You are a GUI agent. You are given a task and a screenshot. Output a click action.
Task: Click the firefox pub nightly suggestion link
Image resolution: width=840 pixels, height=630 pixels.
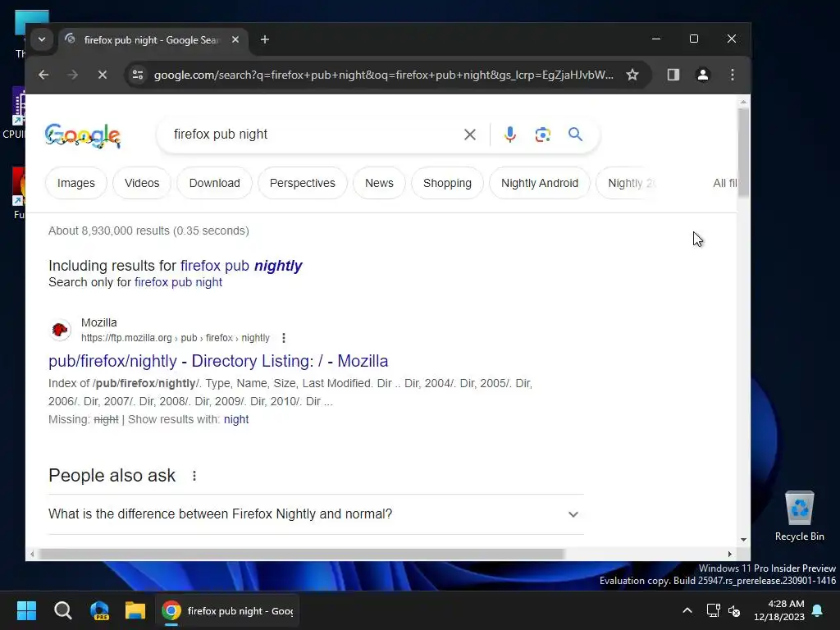[x=241, y=266]
